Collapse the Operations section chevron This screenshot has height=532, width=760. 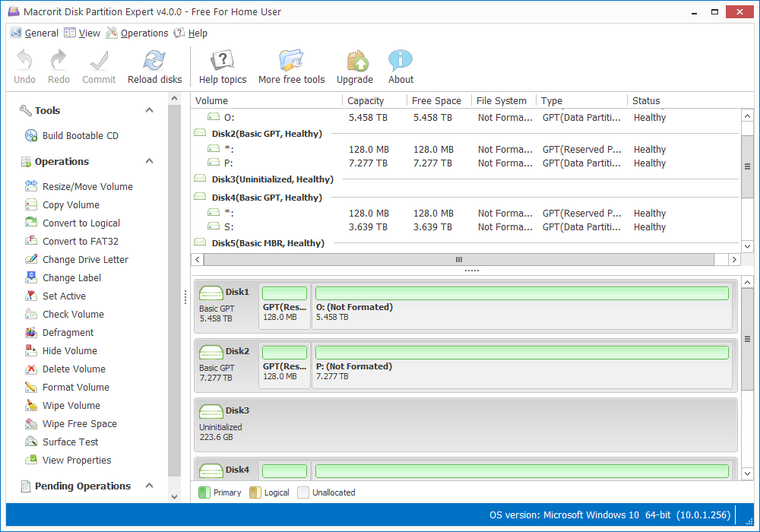coord(149,161)
